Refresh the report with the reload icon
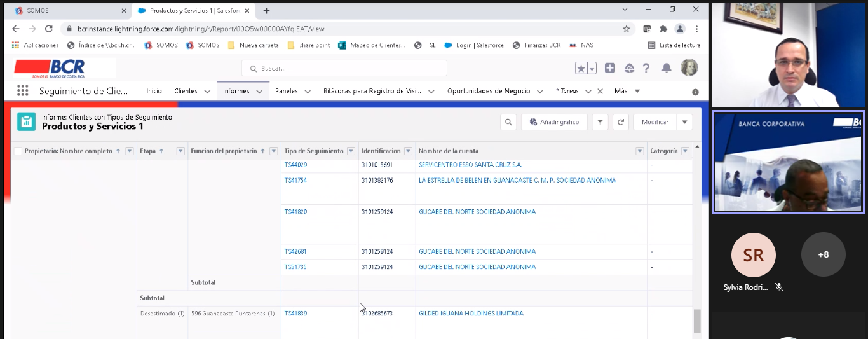Image resolution: width=868 pixels, height=339 pixels. (621, 122)
